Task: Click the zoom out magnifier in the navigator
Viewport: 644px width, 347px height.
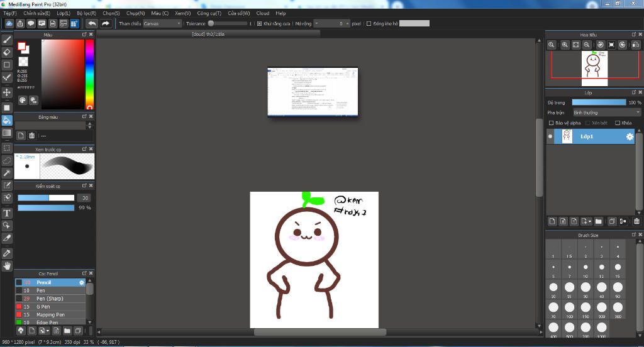Action: tap(587, 45)
